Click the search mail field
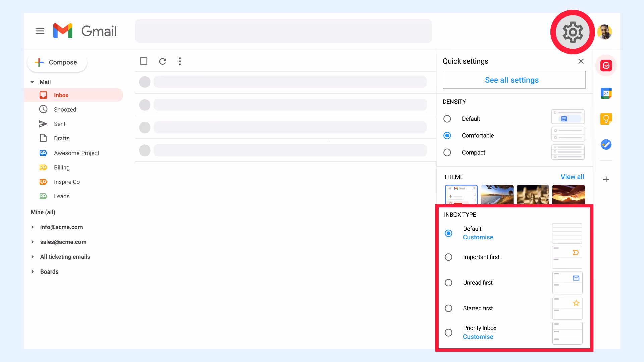The height and width of the screenshot is (362, 644). point(283,31)
